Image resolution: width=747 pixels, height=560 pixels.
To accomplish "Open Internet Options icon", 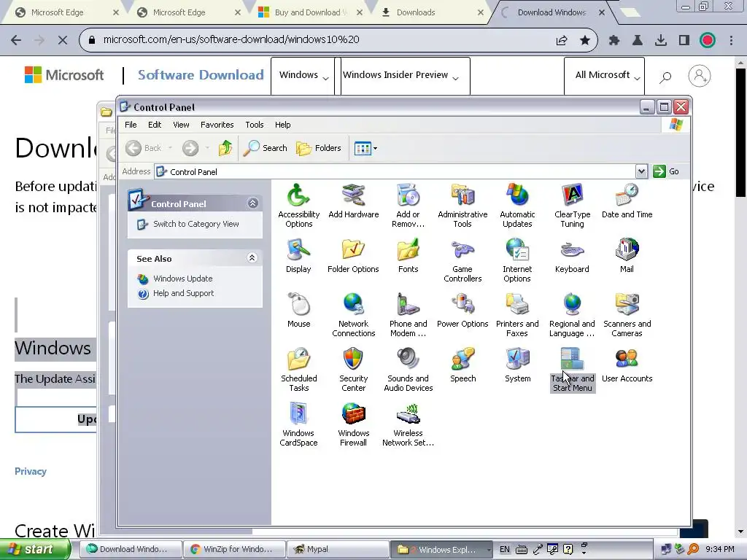I will [x=517, y=260].
